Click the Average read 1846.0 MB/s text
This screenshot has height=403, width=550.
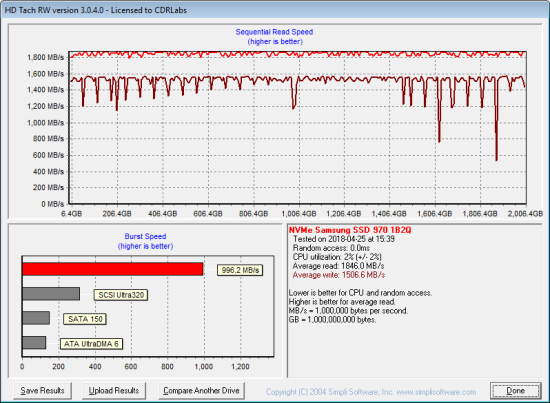[x=338, y=266]
